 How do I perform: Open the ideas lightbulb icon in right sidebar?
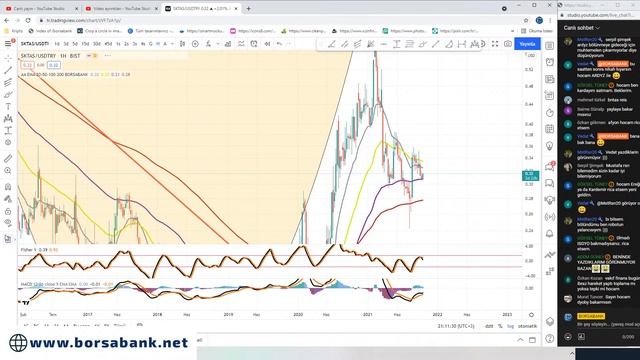tap(550, 146)
